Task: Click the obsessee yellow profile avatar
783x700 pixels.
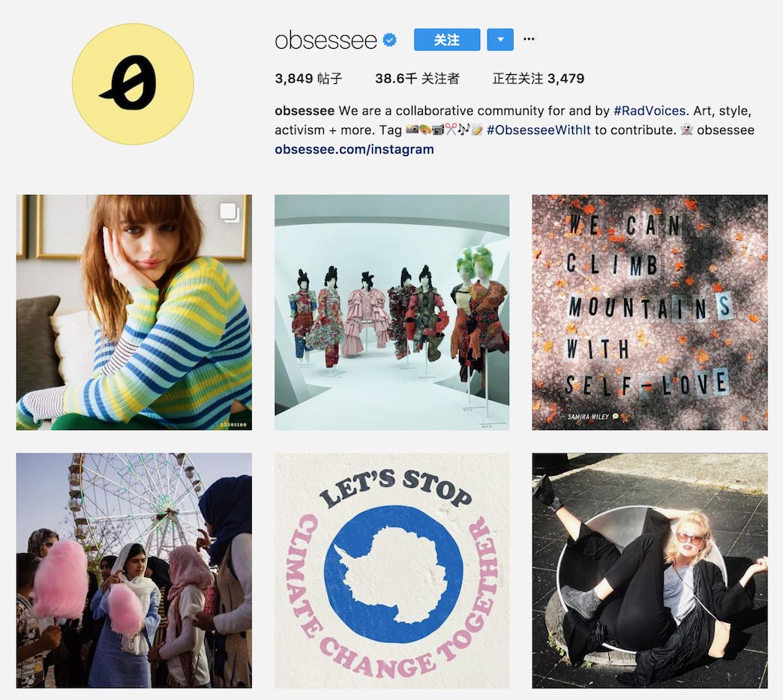Action: [x=133, y=84]
